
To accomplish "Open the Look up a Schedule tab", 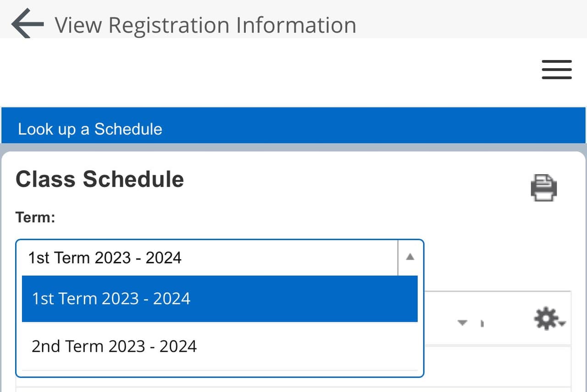I will coord(90,129).
